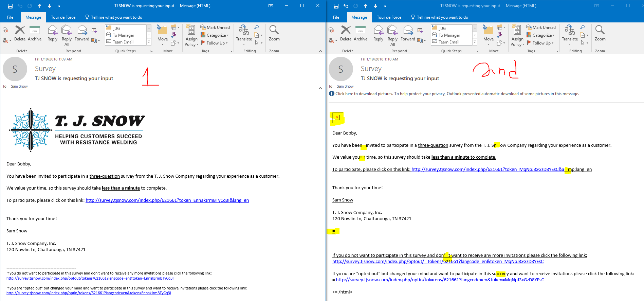
Task: Click the optout link in the right email
Action: pos(438,262)
